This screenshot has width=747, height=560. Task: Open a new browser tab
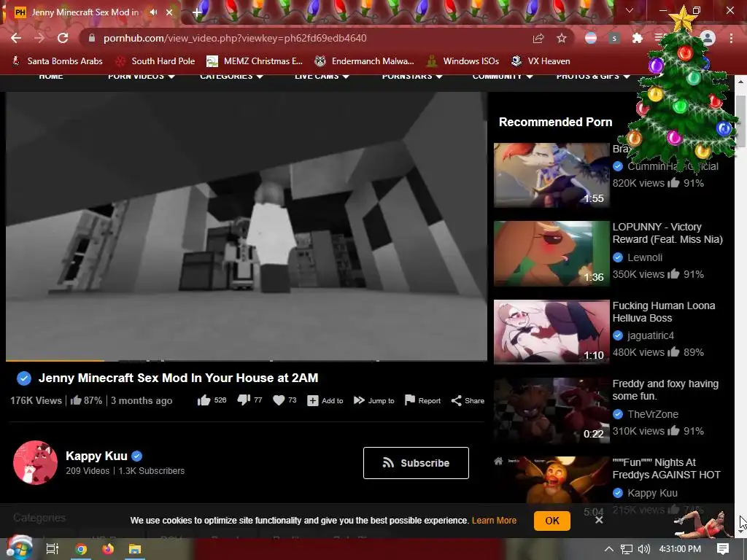pyautogui.click(x=197, y=13)
